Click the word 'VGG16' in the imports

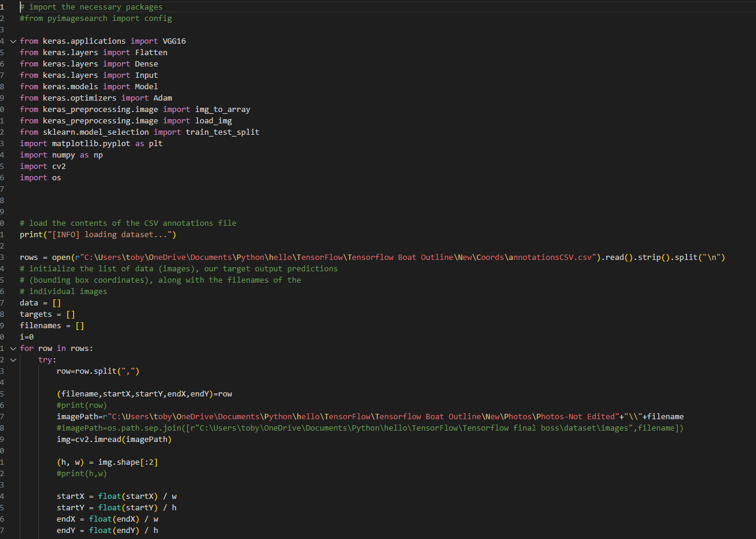point(174,41)
